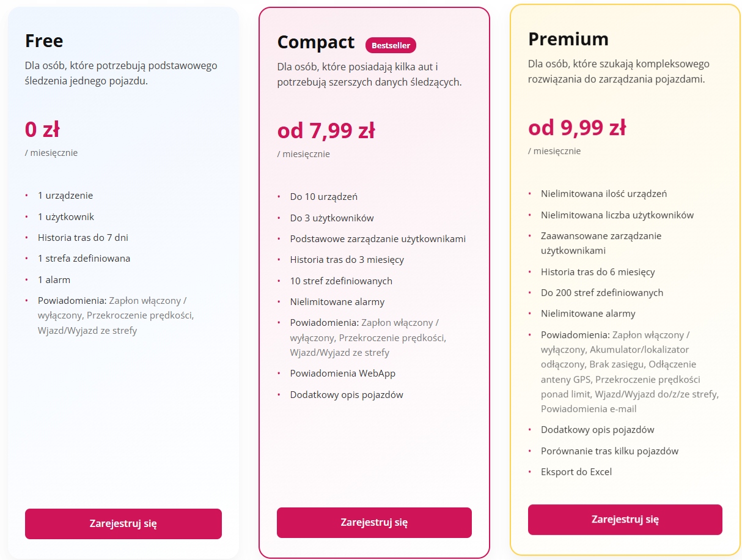Screen dimensions: 742x560
Task: Click the Compact plan Zarejestruj się button
Action: tap(374, 523)
